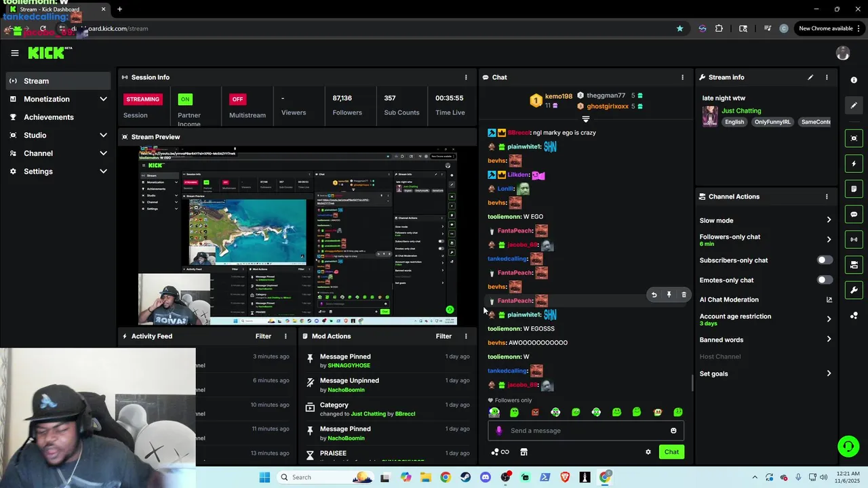
Task: Select the Kick Dashboard browser tab
Action: point(58,9)
